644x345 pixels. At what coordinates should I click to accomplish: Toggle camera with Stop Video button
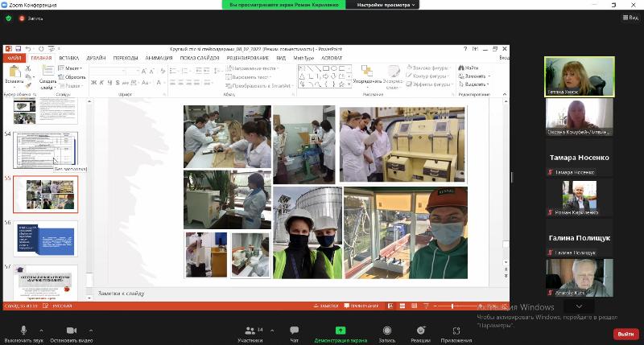(70, 333)
